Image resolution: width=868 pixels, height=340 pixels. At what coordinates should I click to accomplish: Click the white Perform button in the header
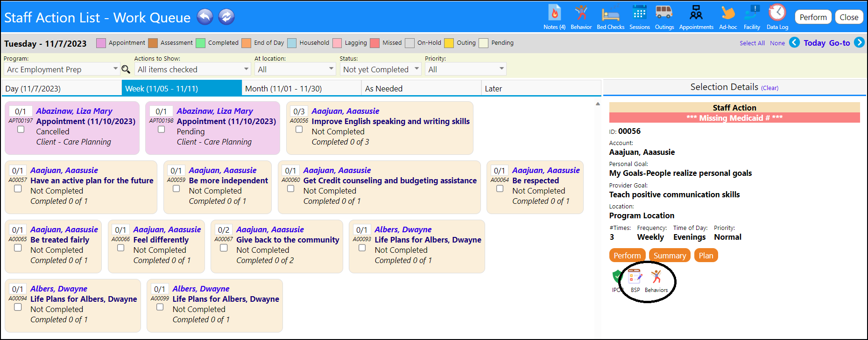click(813, 17)
